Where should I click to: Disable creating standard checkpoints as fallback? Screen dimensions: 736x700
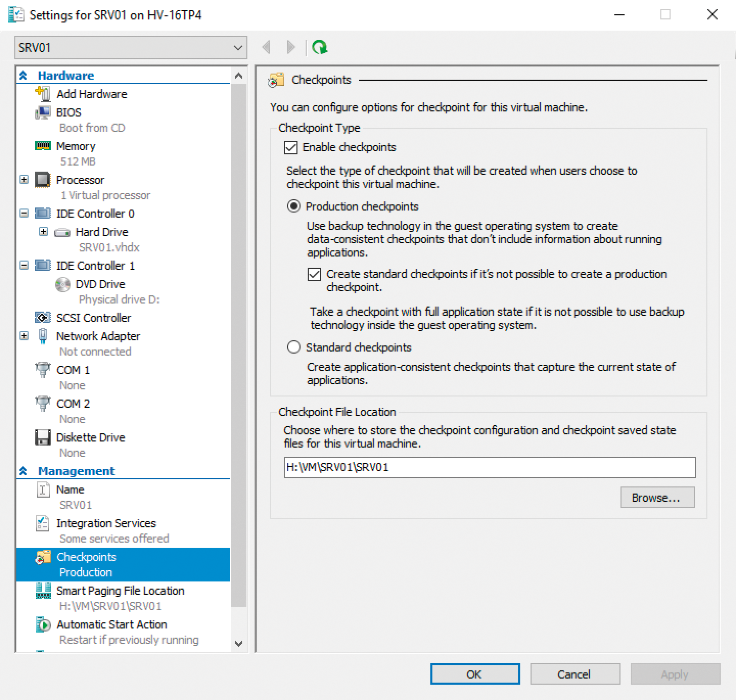tap(314, 274)
